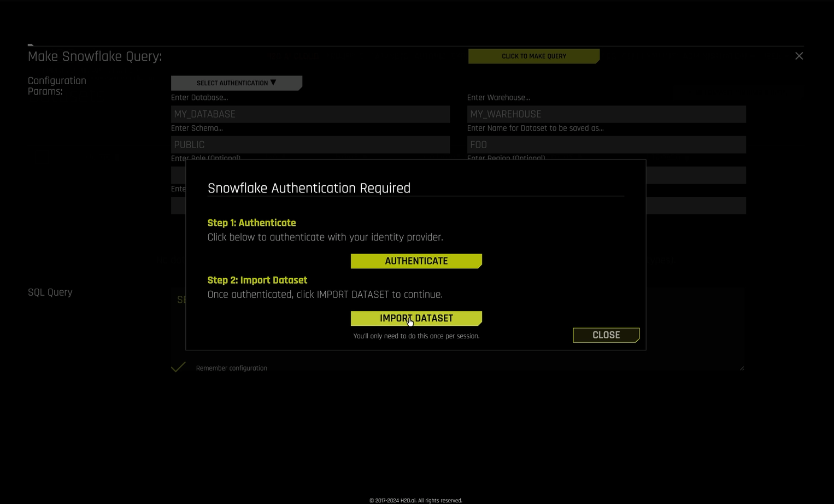Close the query window via the X icon

798,56
